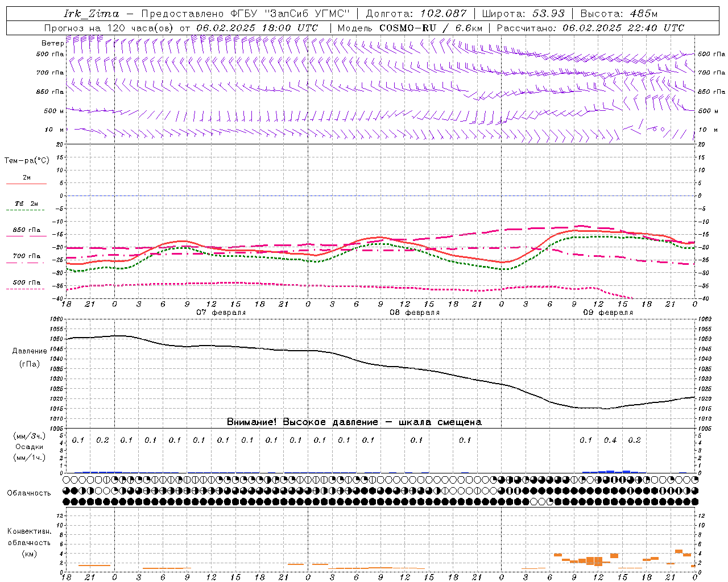Screen dimensions: 728x582
Task: Click the 0.4 precipitation amount value
Action: point(610,440)
